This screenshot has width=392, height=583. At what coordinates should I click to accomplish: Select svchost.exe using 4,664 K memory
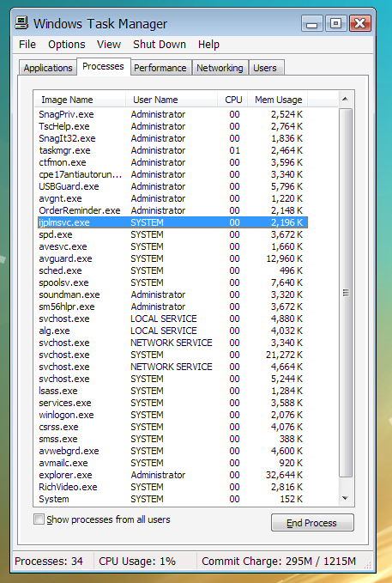172,367
